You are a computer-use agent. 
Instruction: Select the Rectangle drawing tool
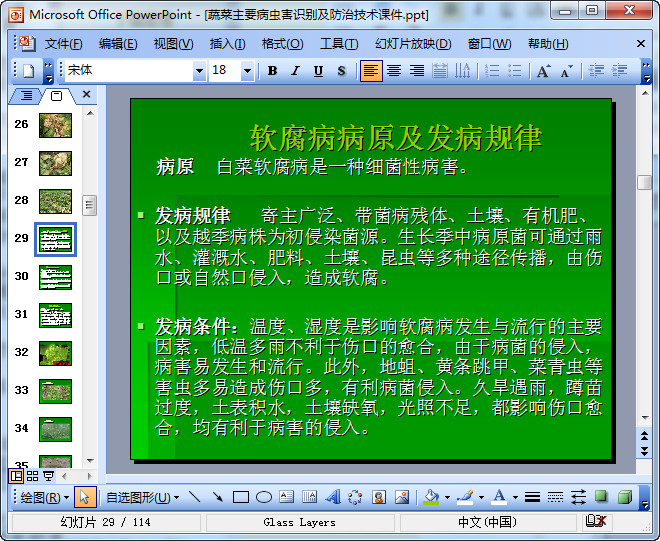[x=240, y=497]
